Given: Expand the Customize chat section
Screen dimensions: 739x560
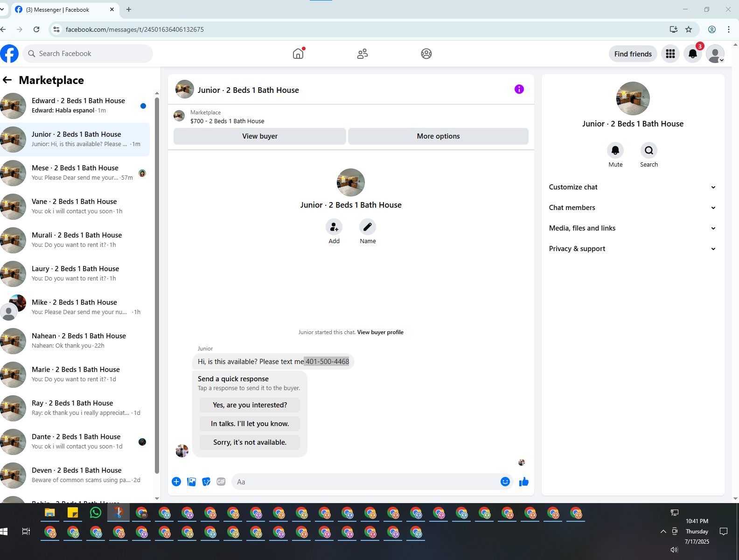Looking at the screenshot, I should (633, 187).
